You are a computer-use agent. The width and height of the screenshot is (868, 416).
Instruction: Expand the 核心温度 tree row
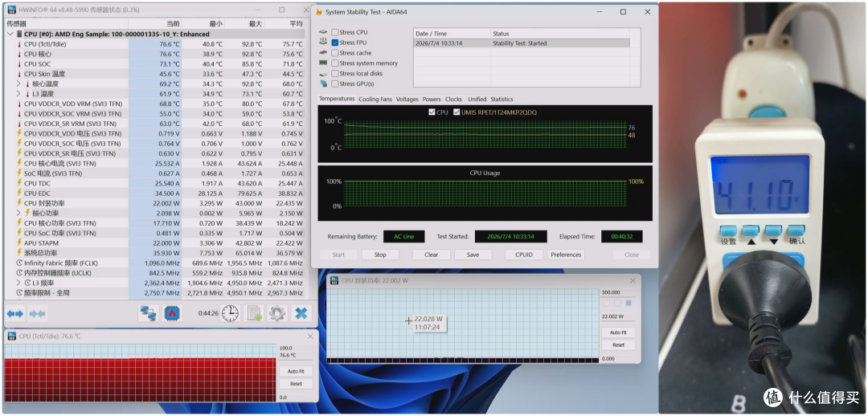[x=18, y=84]
